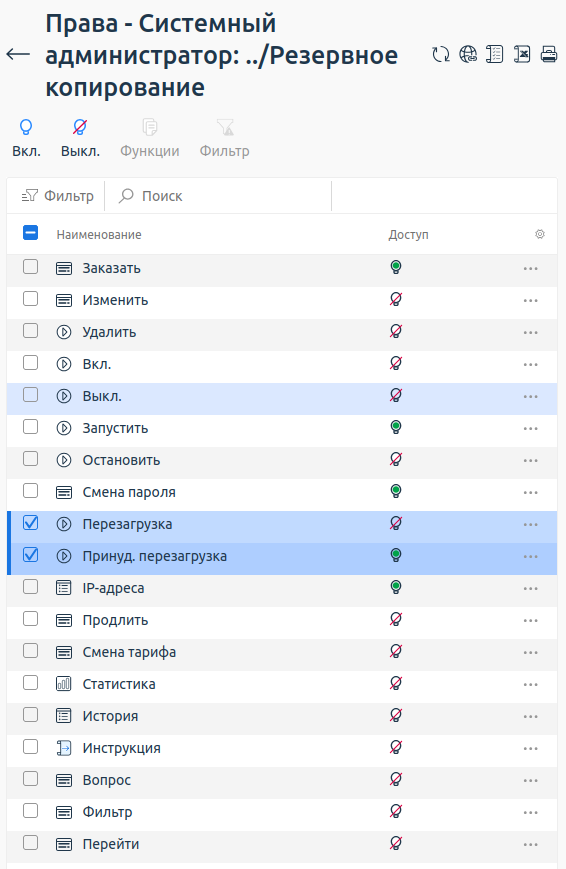Screen dimensions: 566x869
Task: Click the refresh icon in header
Action: [441, 54]
